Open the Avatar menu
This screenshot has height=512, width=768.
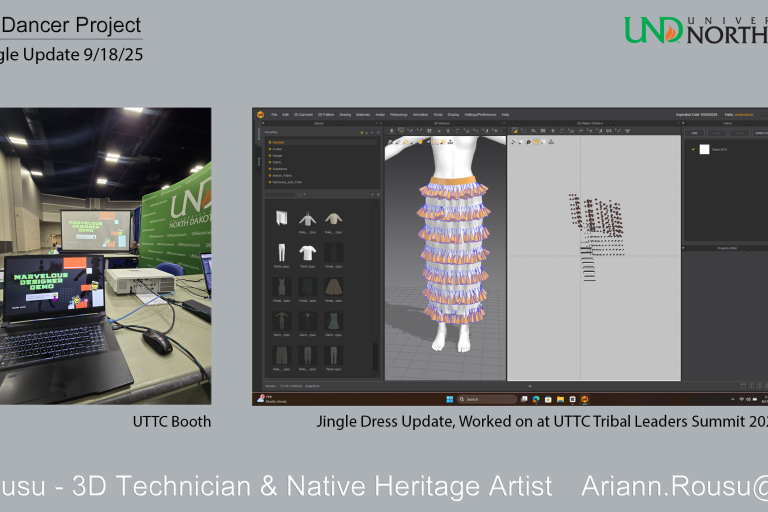point(380,115)
